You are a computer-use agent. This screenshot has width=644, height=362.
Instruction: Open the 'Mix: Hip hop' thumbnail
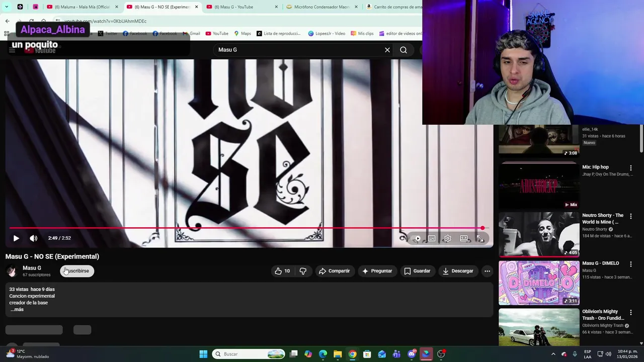[539, 186]
